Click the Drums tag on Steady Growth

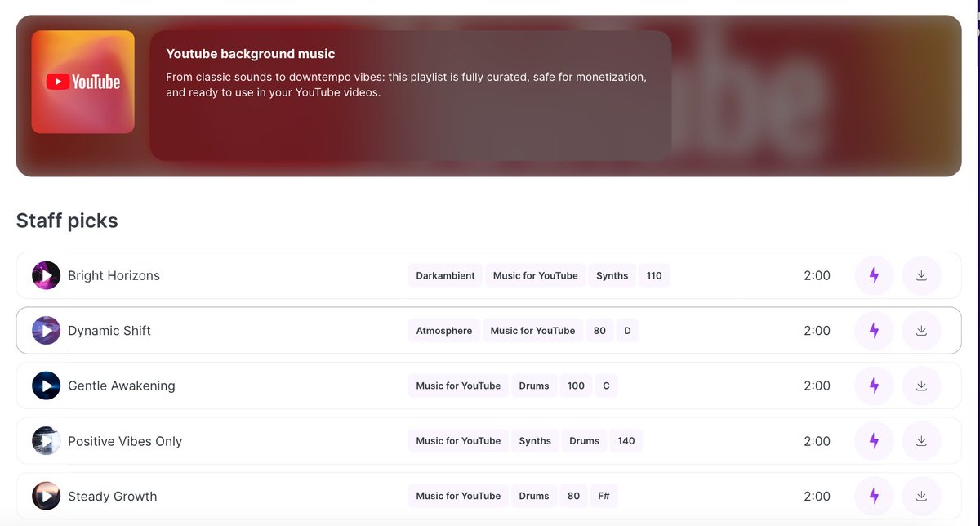[x=534, y=496]
